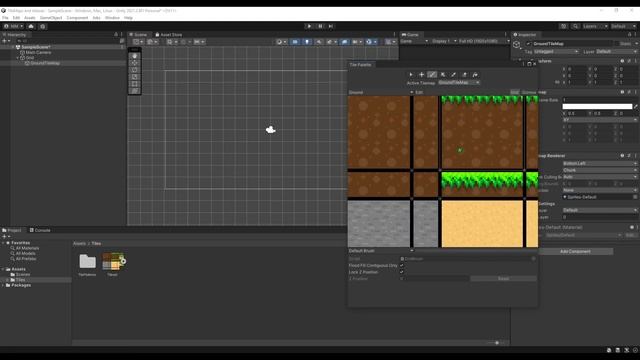Switch to the Asset Store tab
This screenshot has height=360, width=640.
(169, 35)
